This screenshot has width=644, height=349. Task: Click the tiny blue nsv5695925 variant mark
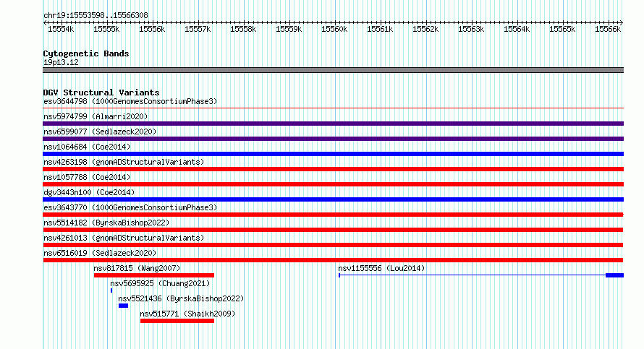(x=111, y=290)
